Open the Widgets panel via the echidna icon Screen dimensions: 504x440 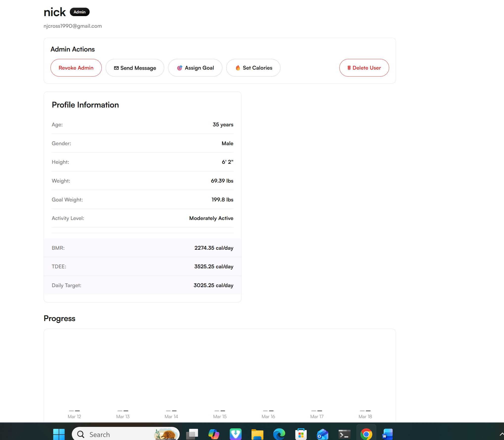coord(166,434)
